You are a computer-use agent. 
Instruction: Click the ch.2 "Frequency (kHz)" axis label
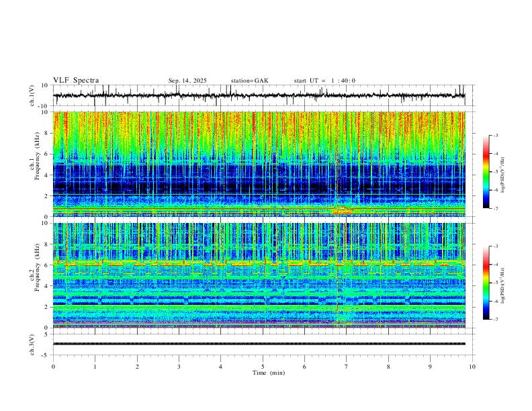point(37,267)
